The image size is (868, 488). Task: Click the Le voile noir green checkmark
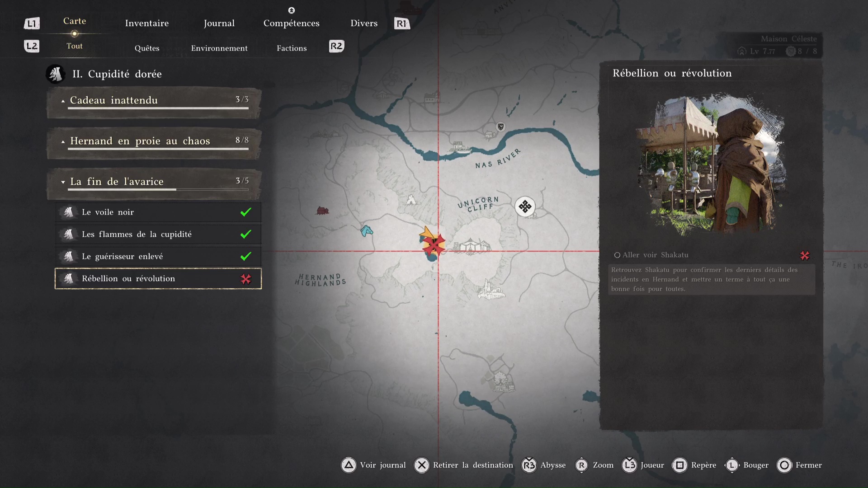point(246,212)
